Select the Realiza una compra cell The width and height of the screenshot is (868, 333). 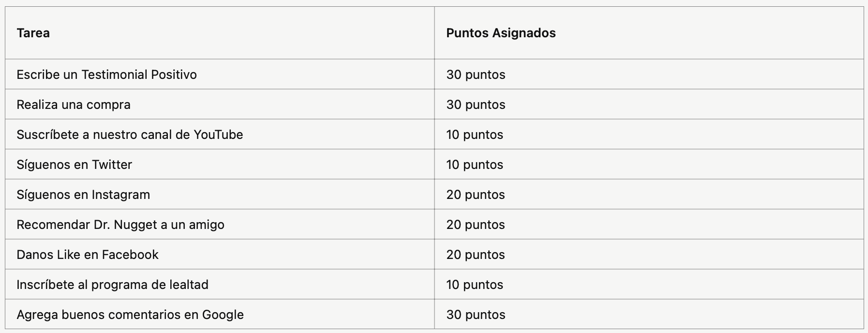point(220,104)
